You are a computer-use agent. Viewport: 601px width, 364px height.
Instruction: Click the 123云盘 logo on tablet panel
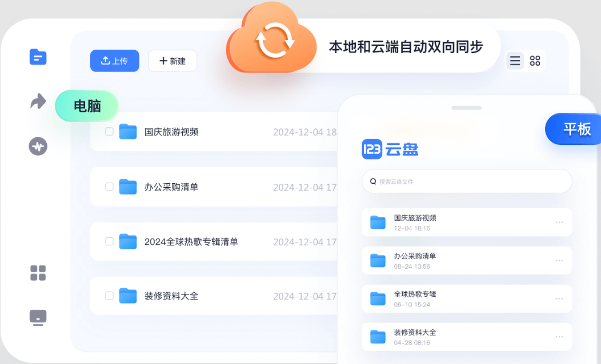390,149
